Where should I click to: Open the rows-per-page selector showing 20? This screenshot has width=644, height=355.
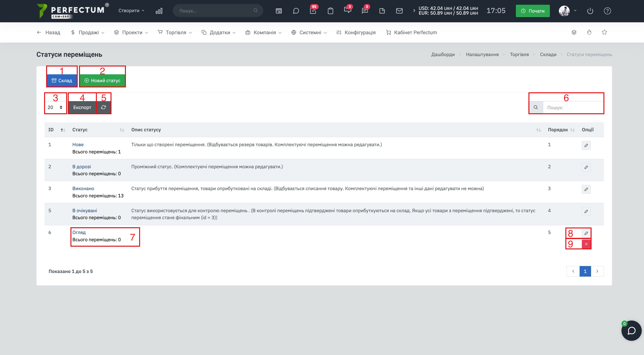55,107
